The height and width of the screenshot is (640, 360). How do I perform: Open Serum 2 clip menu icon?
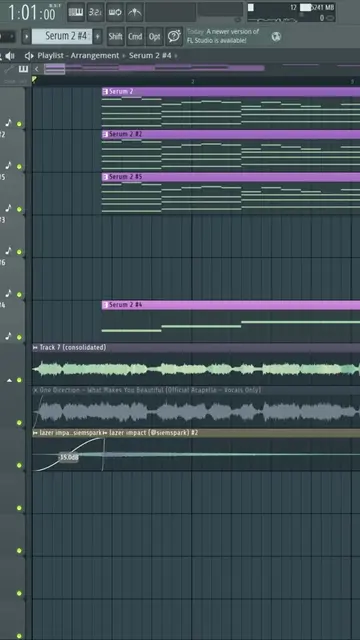pyautogui.click(x=105, y=91)
